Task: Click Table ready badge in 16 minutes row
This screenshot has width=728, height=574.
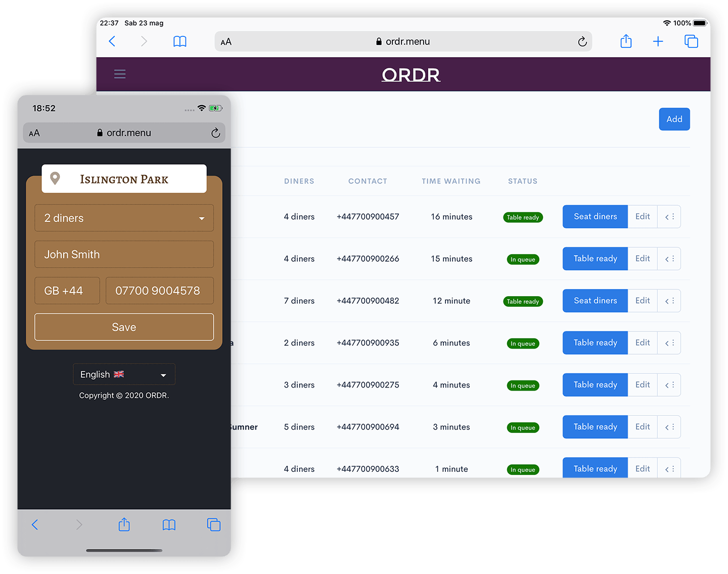Action: point(523,217)
